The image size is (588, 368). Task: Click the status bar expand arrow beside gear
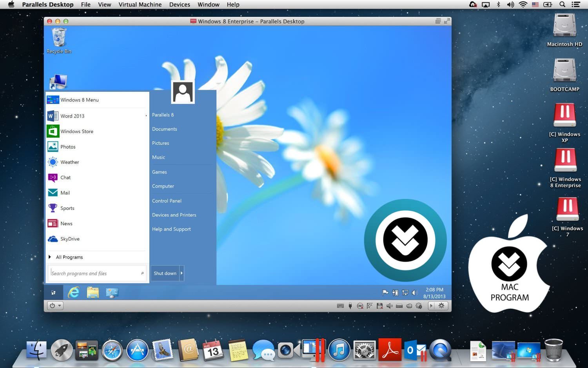click(431, 306)
